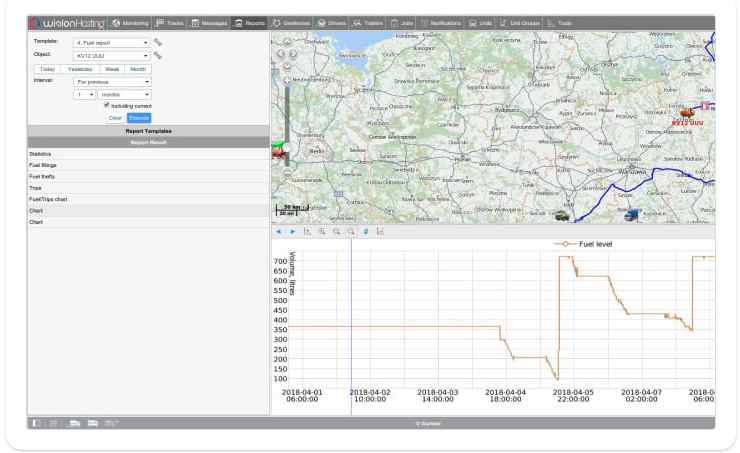Click the chart scroll-right arrow icon
Image resolution: width=740 pixels, height=453 pixels.
(x=292, y=231)
